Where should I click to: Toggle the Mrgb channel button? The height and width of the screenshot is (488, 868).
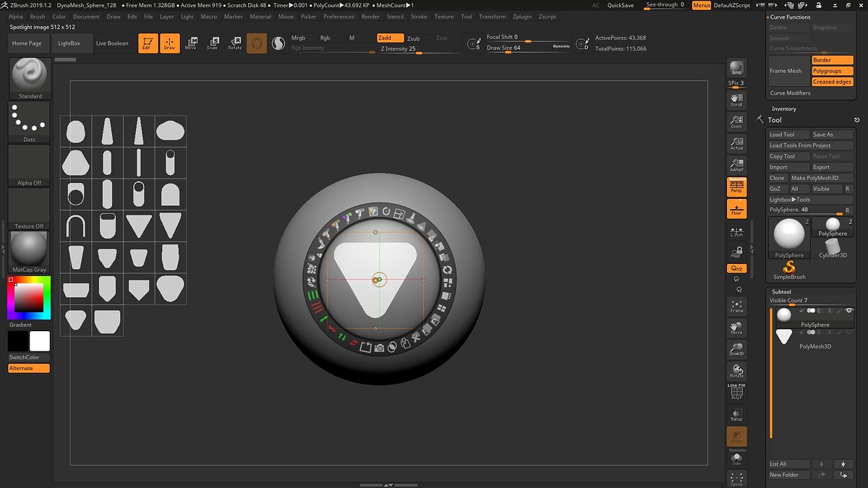pyautogui.click(x=298, y=38)
